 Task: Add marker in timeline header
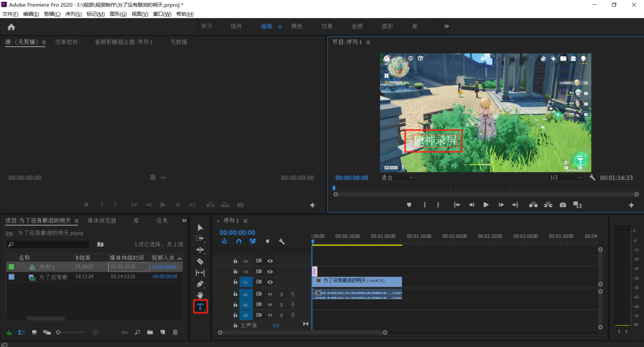point(267,242)
